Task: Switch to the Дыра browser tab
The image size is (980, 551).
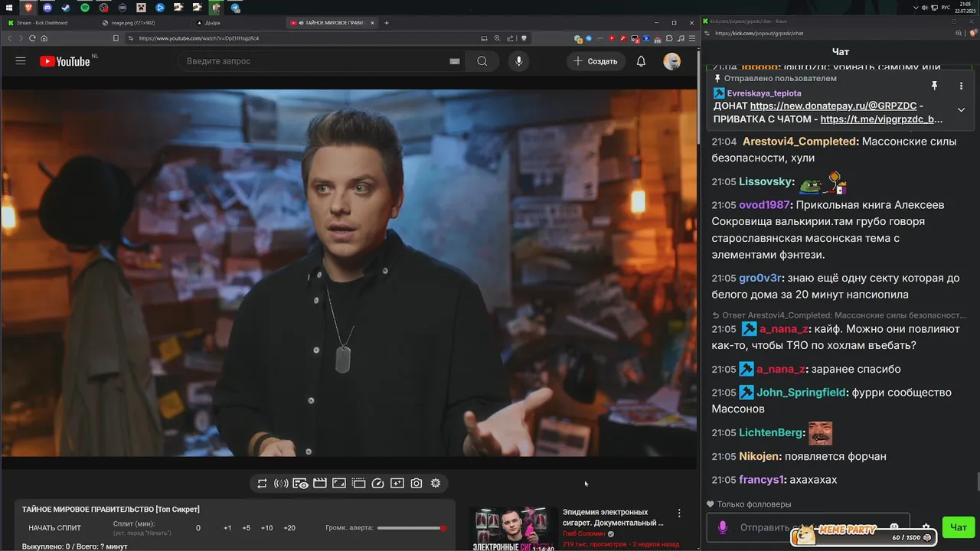Action: (239, 23)
